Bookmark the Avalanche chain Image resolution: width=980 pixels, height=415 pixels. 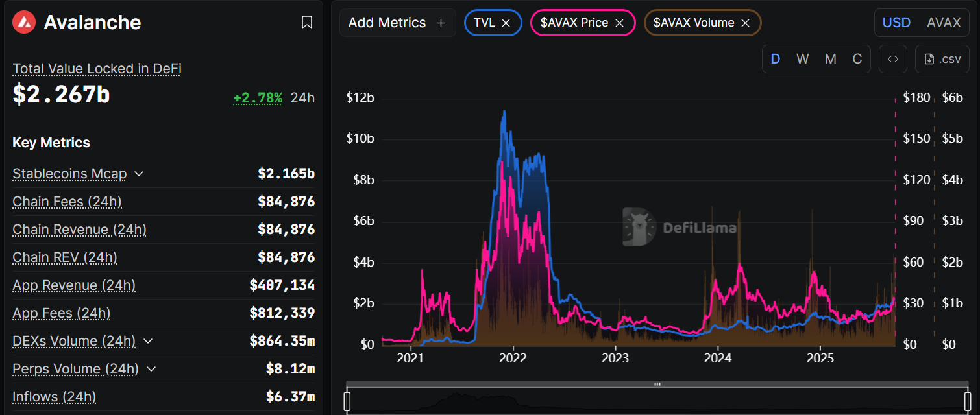[307, 22]
